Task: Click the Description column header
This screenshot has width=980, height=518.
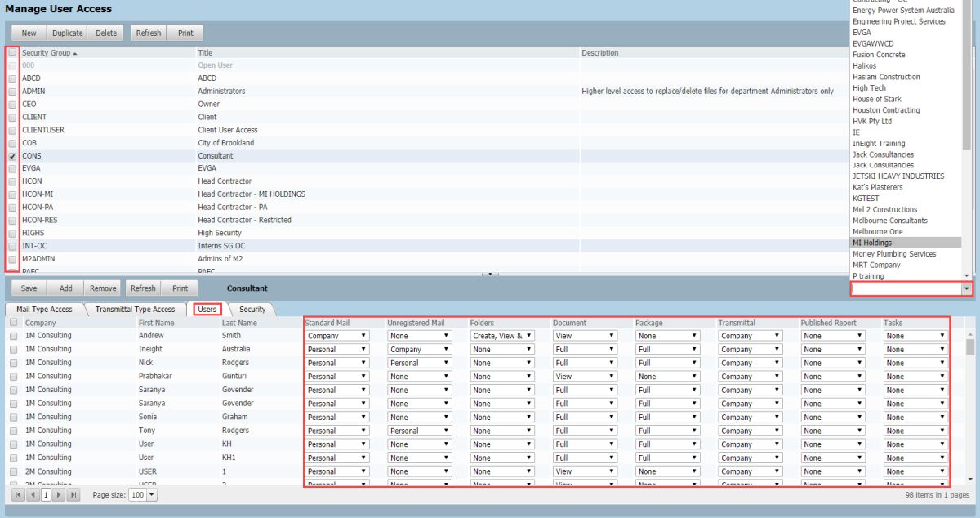Action: pos(599,53)
